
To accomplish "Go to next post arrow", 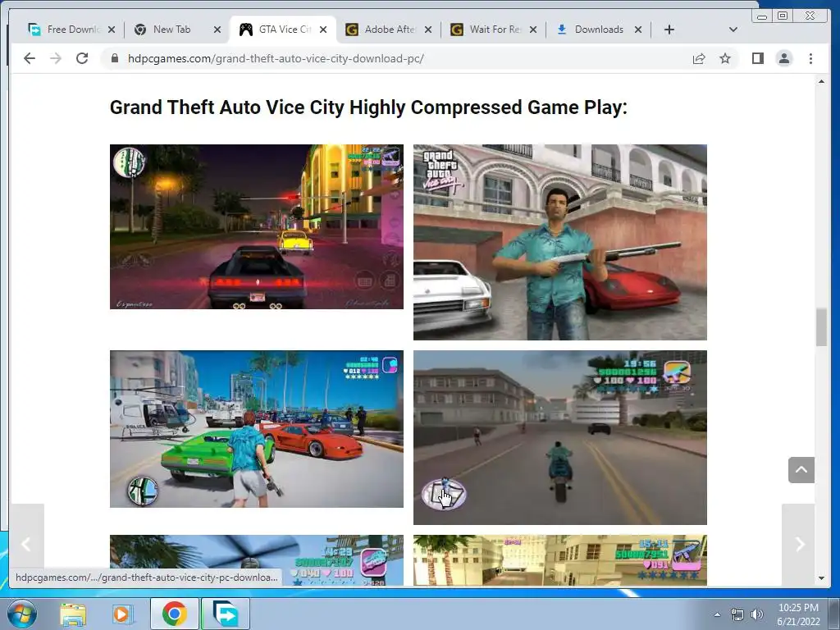I will (799, 545).
